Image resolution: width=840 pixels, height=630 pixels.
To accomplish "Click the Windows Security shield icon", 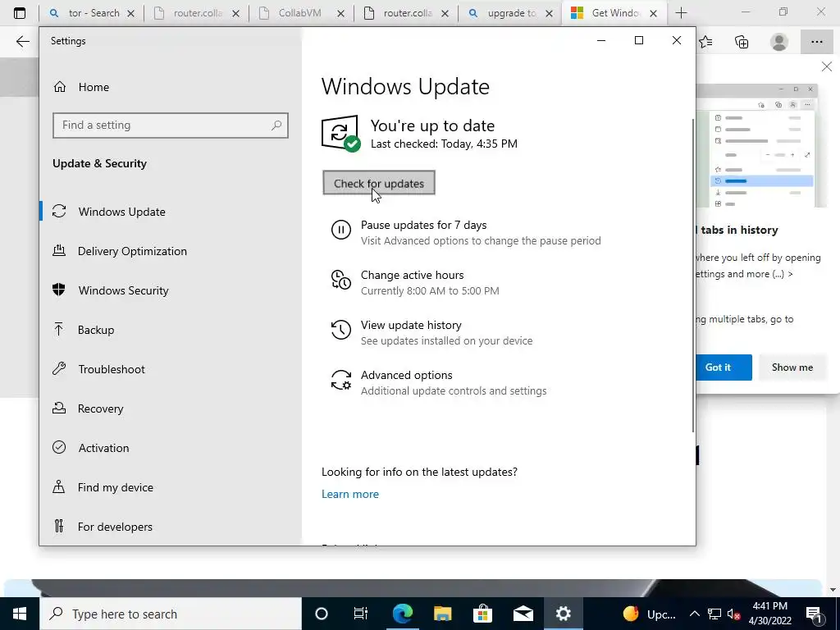I will [x=59, y=290].
